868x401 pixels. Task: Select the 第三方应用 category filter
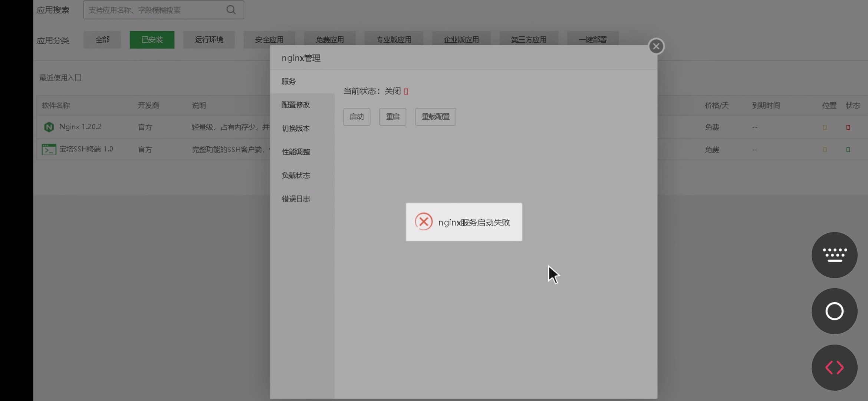529,39
